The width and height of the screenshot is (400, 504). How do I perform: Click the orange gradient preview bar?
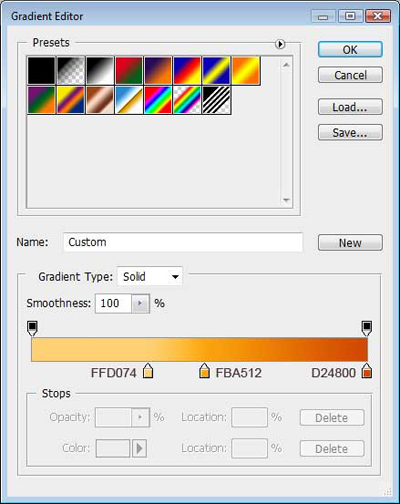coord(199,349)
